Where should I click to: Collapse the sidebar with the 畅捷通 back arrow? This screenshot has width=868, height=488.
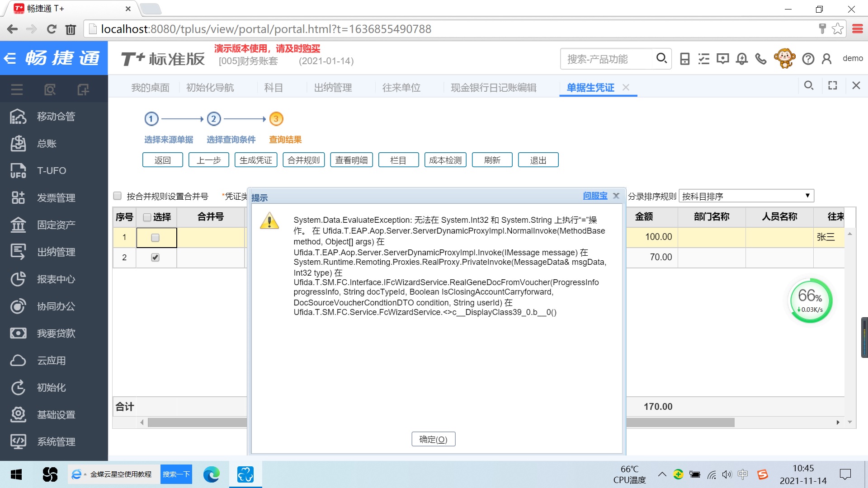(10, 58)
